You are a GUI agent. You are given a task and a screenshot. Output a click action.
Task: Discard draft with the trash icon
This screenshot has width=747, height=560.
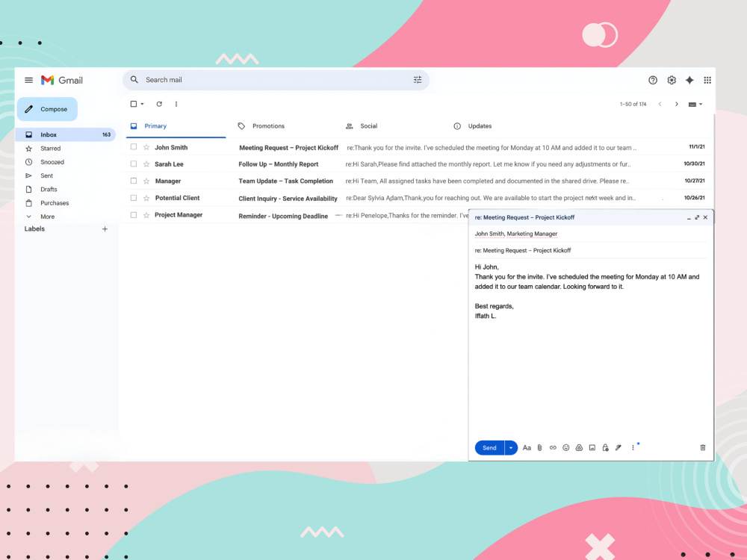(x=703, y=447)
